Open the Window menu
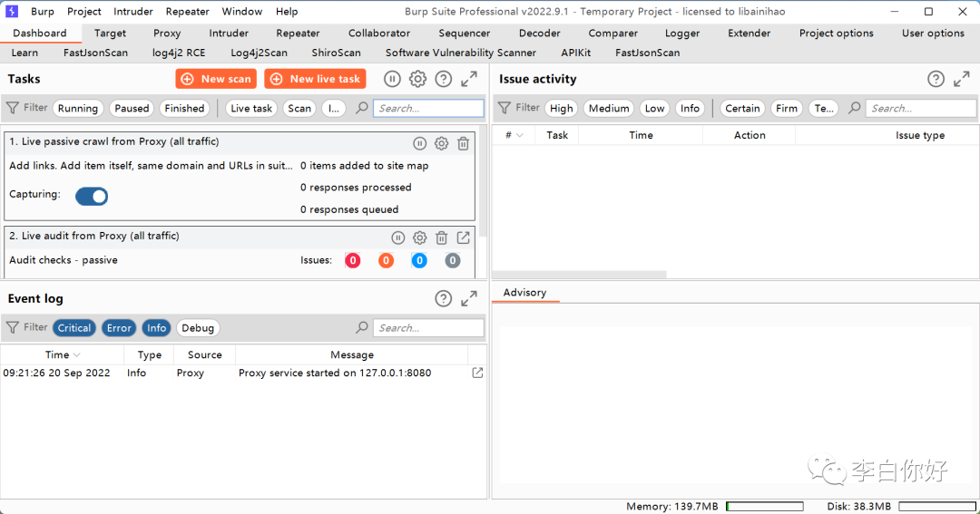 pos(242,11)
